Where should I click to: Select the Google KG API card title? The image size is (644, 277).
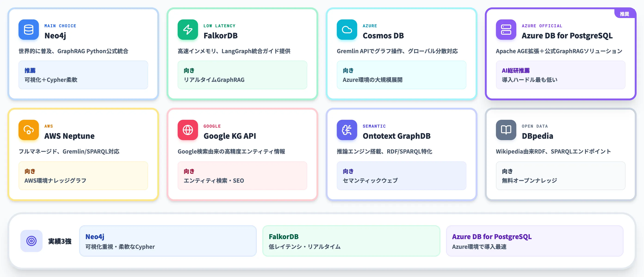click(230, 136)
